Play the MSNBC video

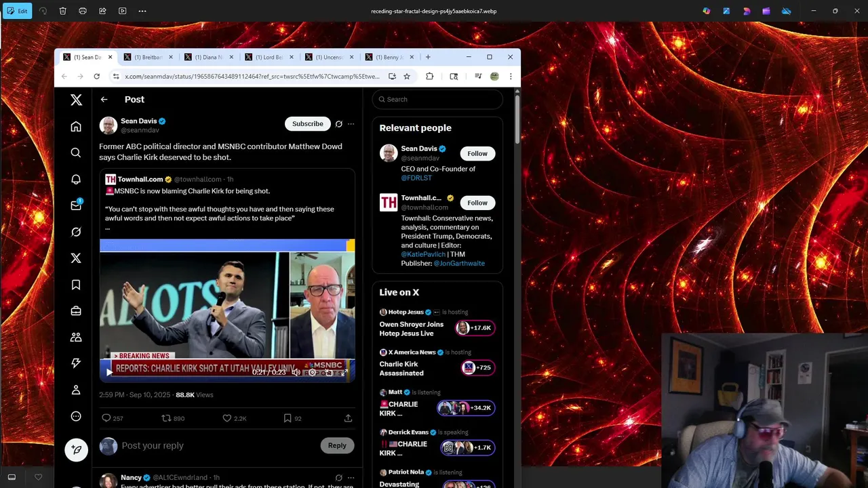pos(109,372)
